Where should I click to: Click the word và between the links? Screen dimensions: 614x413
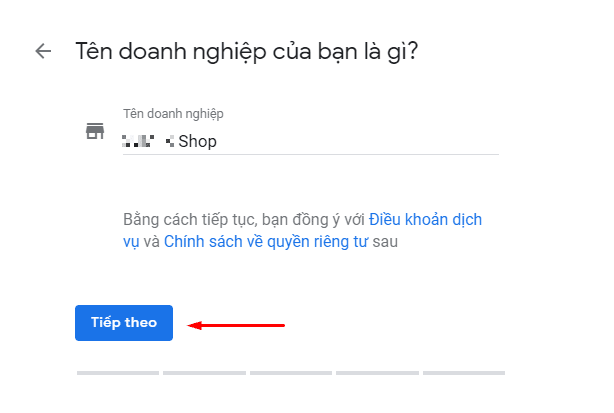[x=151, y=241]
